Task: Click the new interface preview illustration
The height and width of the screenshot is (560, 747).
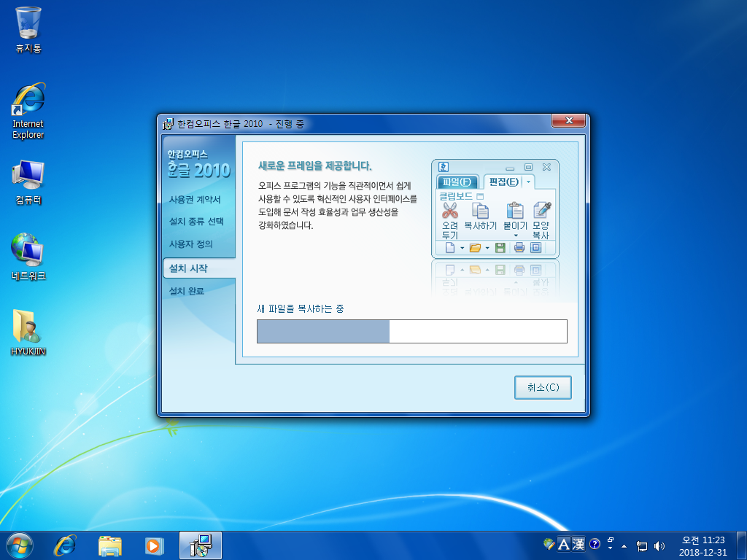Action: (495, 209)
